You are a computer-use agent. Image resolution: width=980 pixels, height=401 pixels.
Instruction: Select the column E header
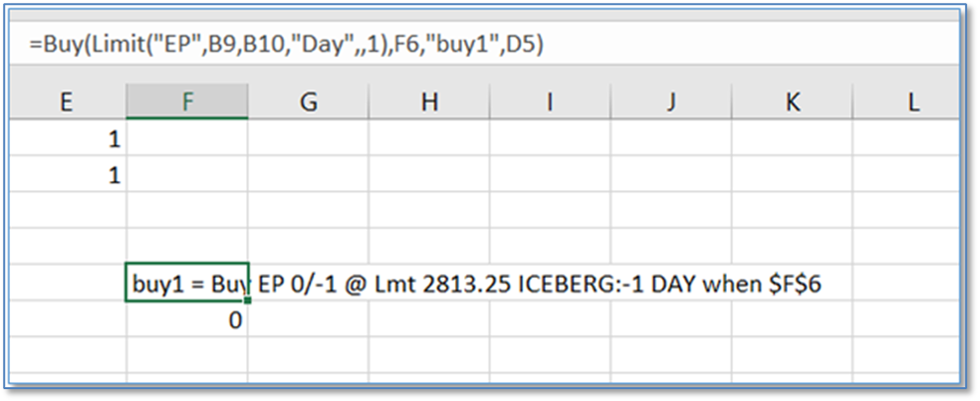(x=66, y=101)
